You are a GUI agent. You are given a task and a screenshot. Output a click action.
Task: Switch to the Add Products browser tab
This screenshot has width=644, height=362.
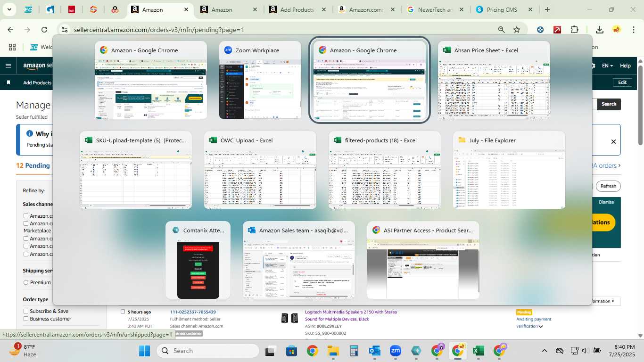[x=297, y=9]
